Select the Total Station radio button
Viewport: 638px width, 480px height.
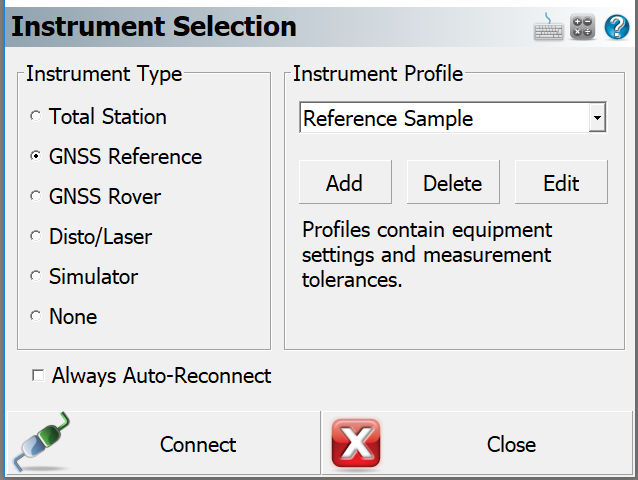click(x=36, y=116)
